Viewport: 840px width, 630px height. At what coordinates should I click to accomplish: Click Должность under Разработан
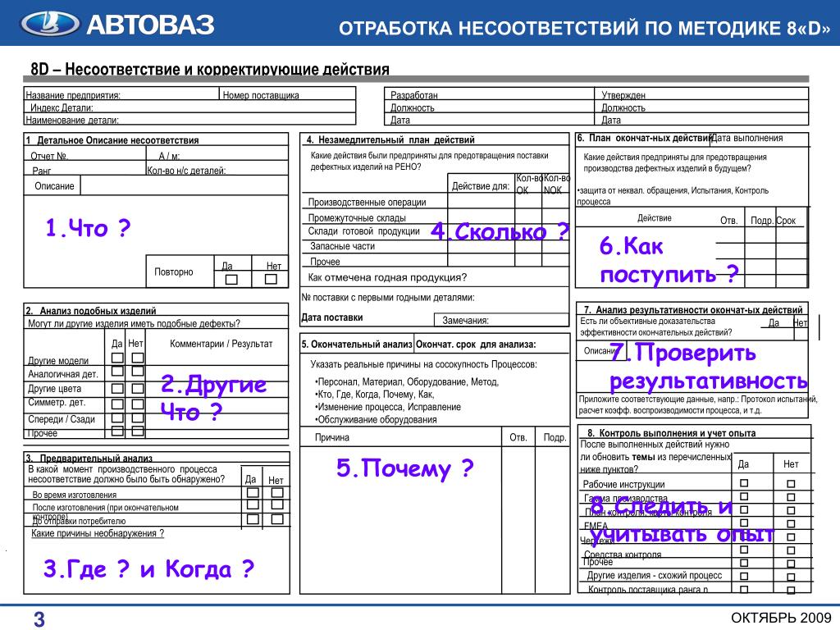tap(412, 107)
